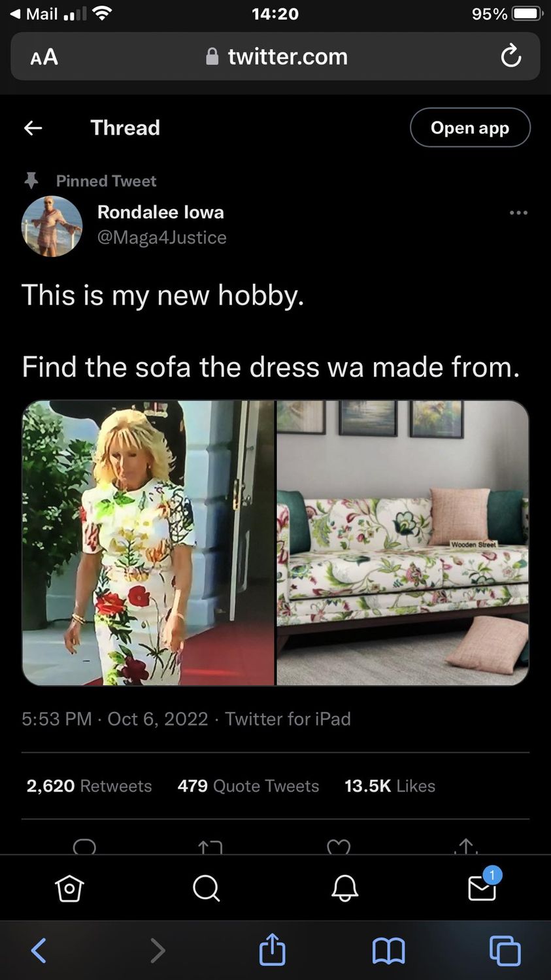Open the notifications bell tab
The height and width of the screenshot is (980, 551).
[344, 888]
